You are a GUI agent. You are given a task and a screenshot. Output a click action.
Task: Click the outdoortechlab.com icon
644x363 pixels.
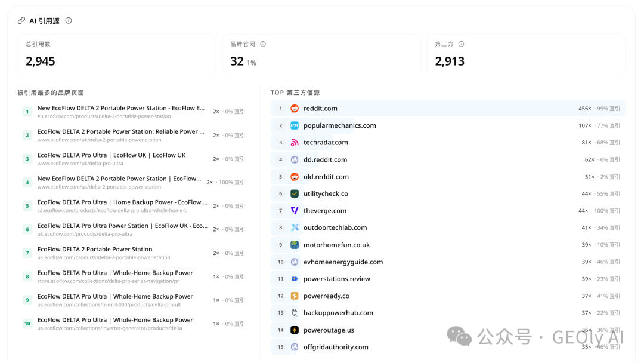[295, 227]
